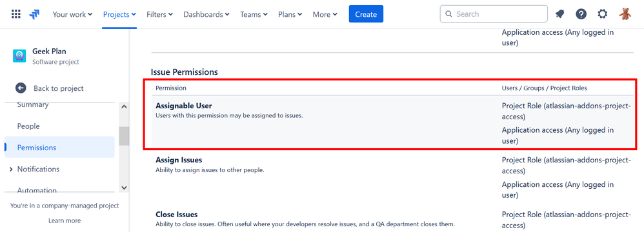Open Automation in the sidebar
Screen dimensions: 644x232
click(x=37, y=189)
